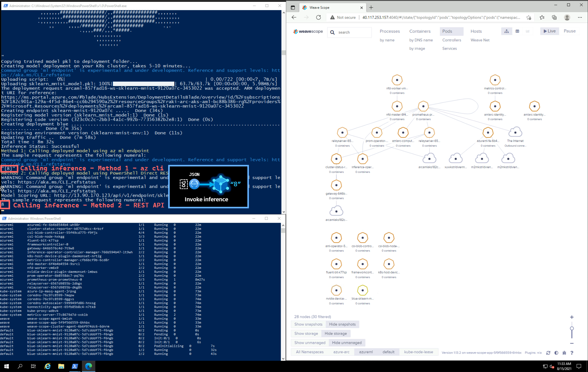This screenshot has width=588, height=372.
Task: Switch to the Hosts topology
Action: [x=476, y=31]
